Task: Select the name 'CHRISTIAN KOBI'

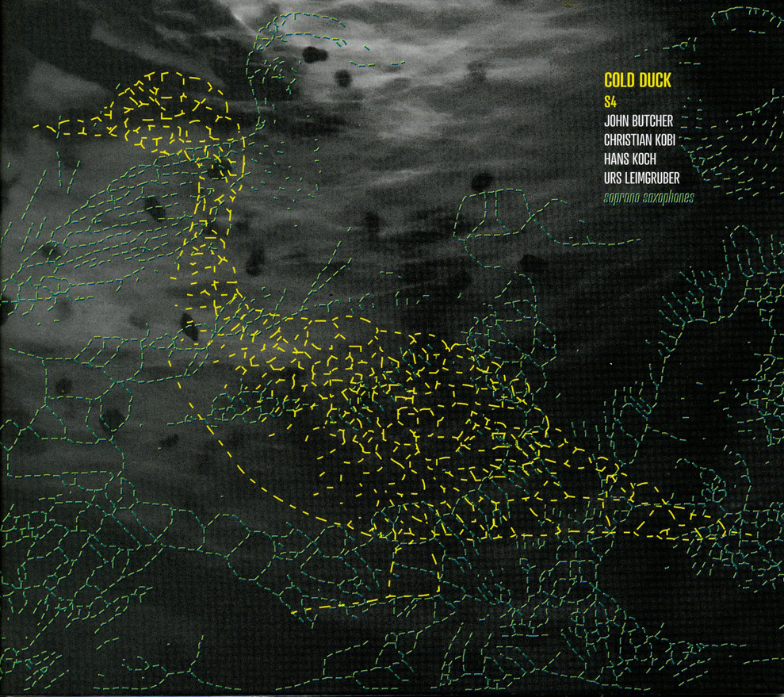Action: (640, 140)
